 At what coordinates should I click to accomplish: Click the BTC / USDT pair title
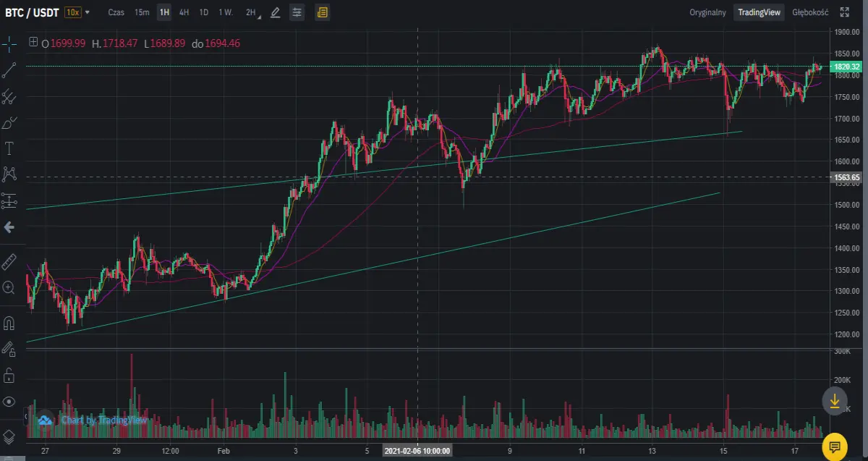[x=33, y=12]
